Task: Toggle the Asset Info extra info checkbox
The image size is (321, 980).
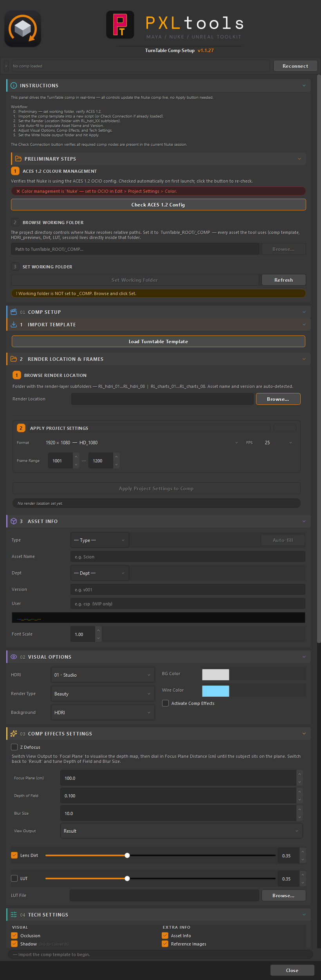Action: (x=165, y=935)
